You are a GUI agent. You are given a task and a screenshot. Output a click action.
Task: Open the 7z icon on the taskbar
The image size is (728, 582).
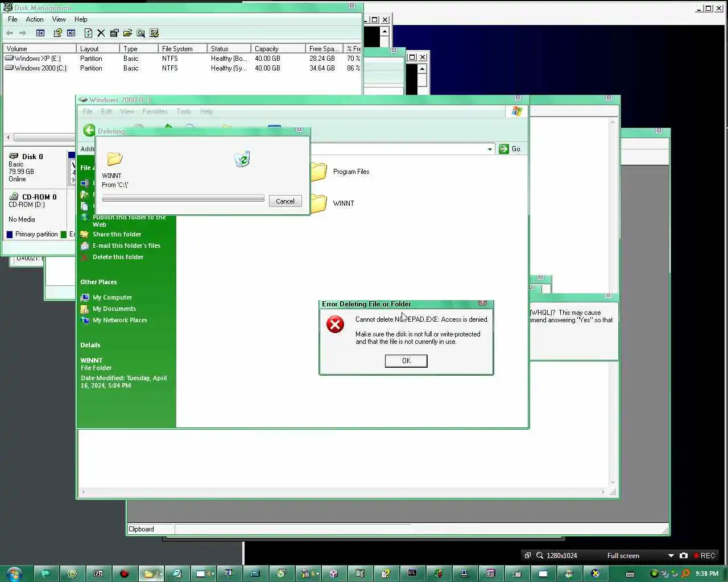coord(98,573)
